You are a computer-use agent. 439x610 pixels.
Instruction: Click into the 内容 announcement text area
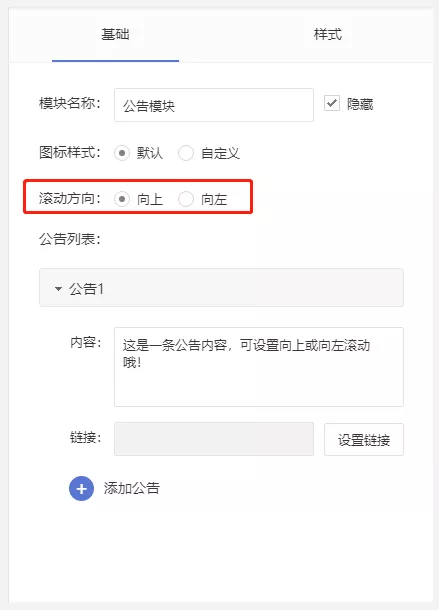(x=259, y=367)
